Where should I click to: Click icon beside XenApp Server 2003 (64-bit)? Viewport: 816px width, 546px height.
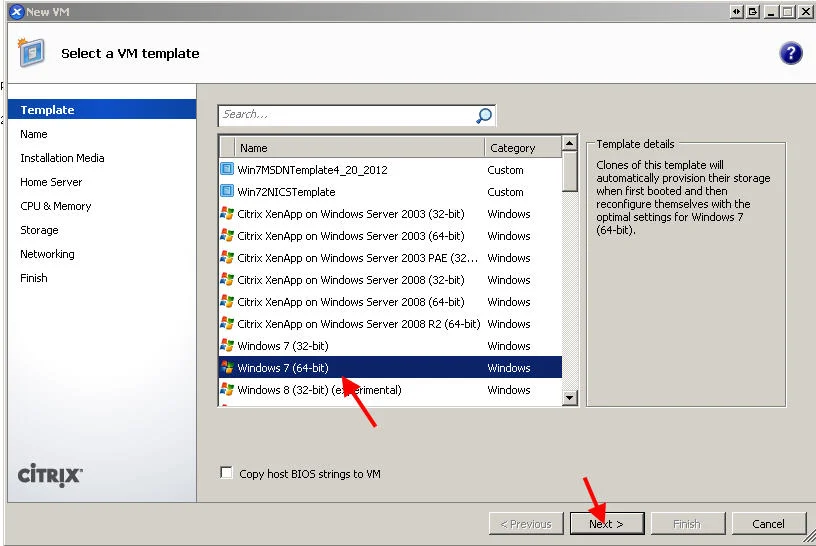click(x=227, y=235)
